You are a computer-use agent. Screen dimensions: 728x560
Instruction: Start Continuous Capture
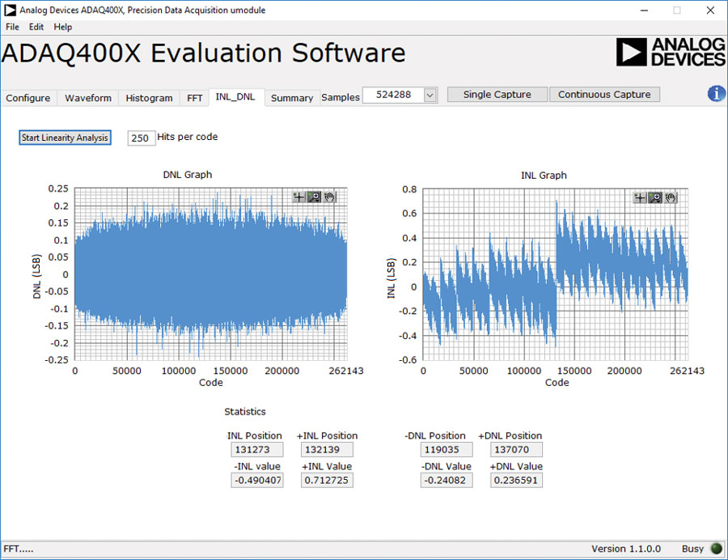pyautogui.click(x=604, y=95)
